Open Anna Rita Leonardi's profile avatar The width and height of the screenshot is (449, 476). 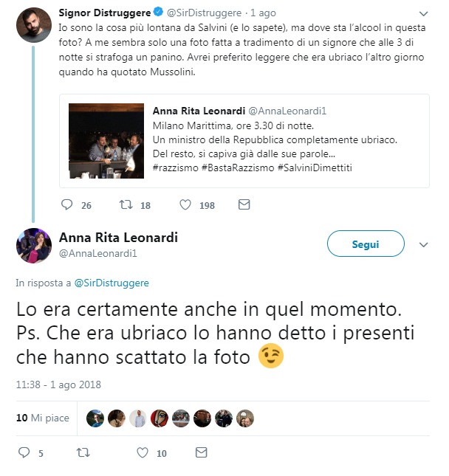[34, 246]
